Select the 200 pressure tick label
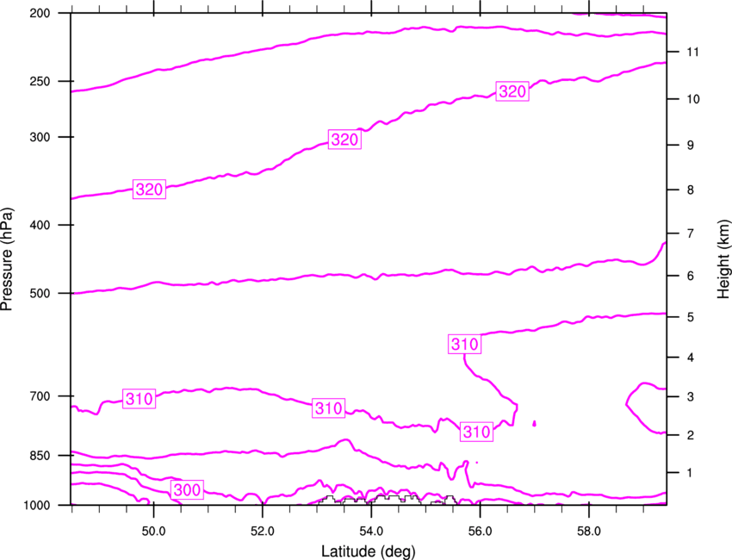Screen dimensions: 732x560 (40, 13)
